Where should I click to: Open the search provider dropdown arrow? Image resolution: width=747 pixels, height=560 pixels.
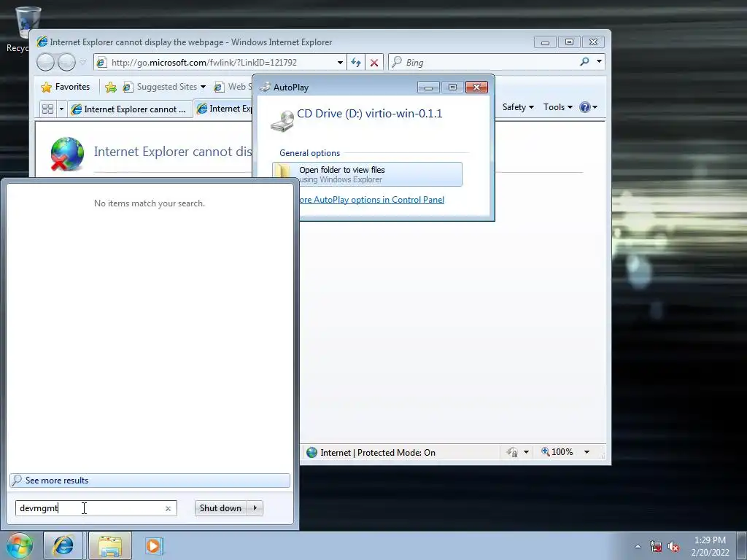click(600, 62)
